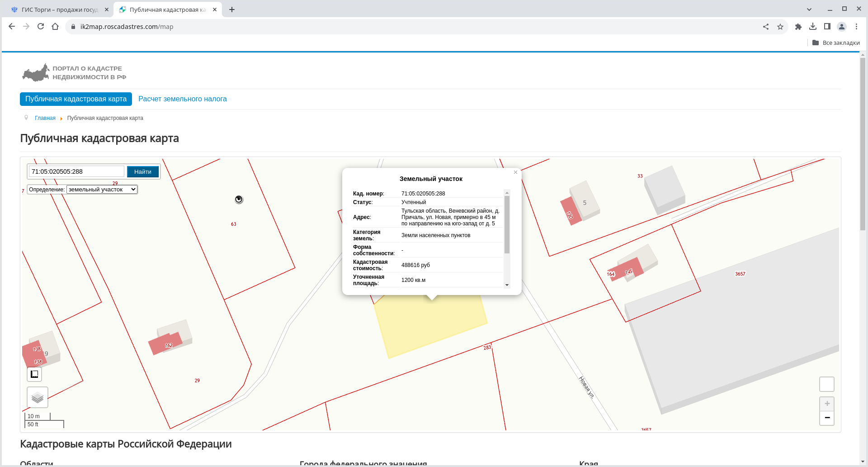Close the Земельный участок popup
868x467 pixels.
[515, 172]
